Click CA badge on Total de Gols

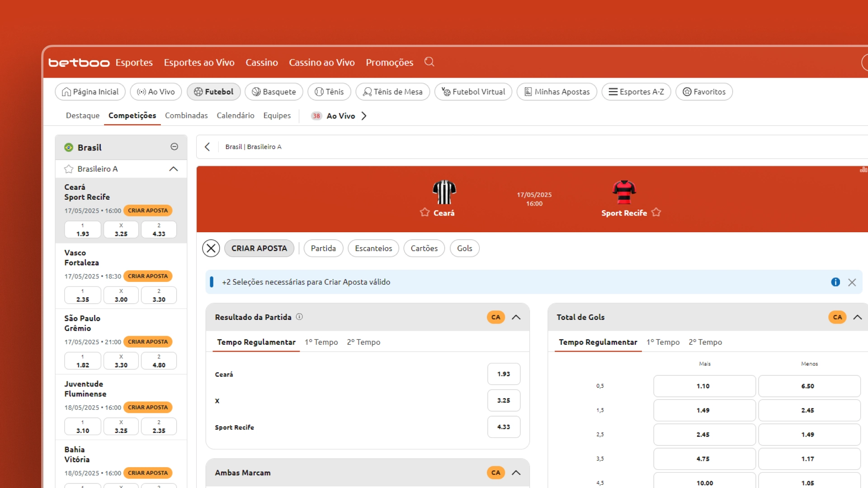click(x=838, y=317)
